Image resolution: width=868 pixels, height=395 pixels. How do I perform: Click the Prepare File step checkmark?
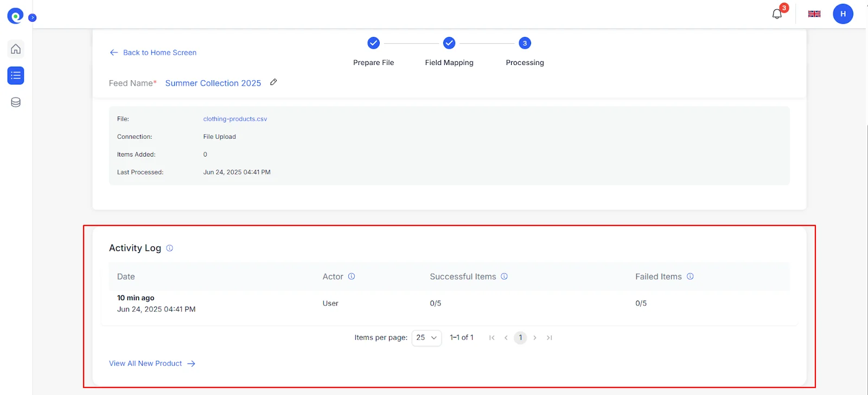pyautogui.click(x=373, y=43)
